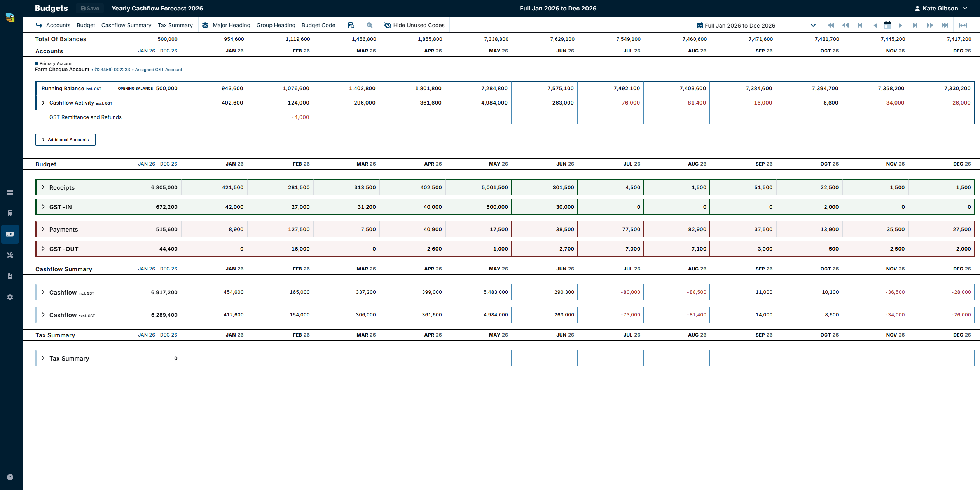This screenshot has height=490, width=980.
Task: Click the zoom magnifier icon
Action: (370, 25)
